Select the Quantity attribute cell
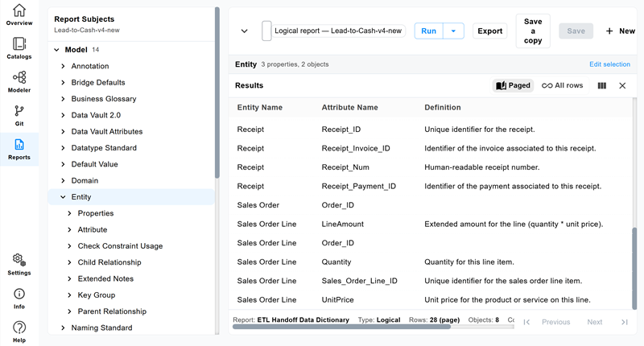 336,262
